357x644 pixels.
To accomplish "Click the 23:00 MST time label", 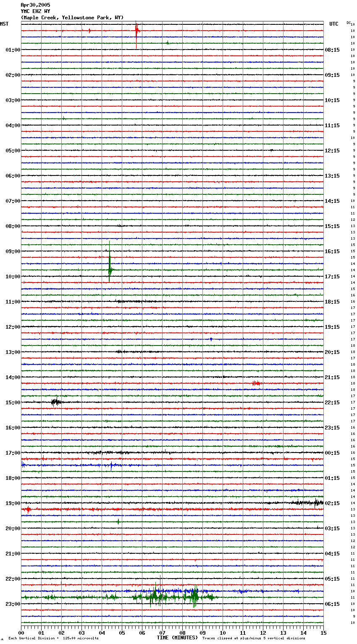I will click(x=13, y=604).
